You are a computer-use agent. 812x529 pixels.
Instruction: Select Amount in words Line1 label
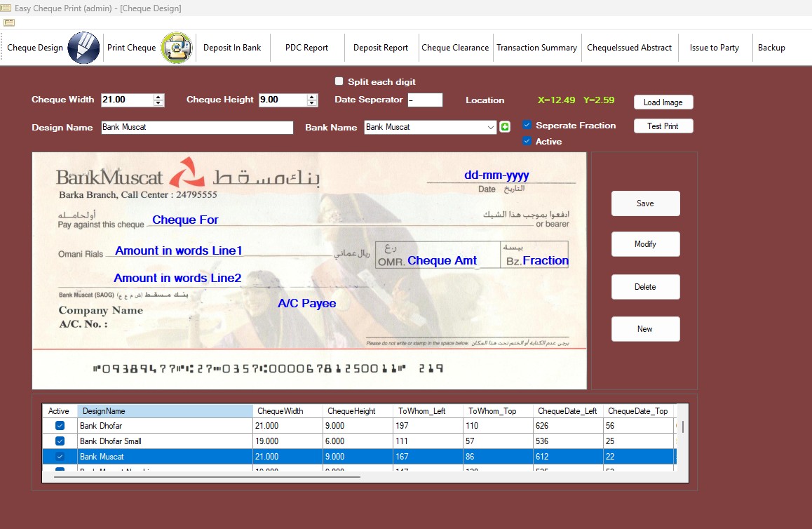tap(179, 250)
